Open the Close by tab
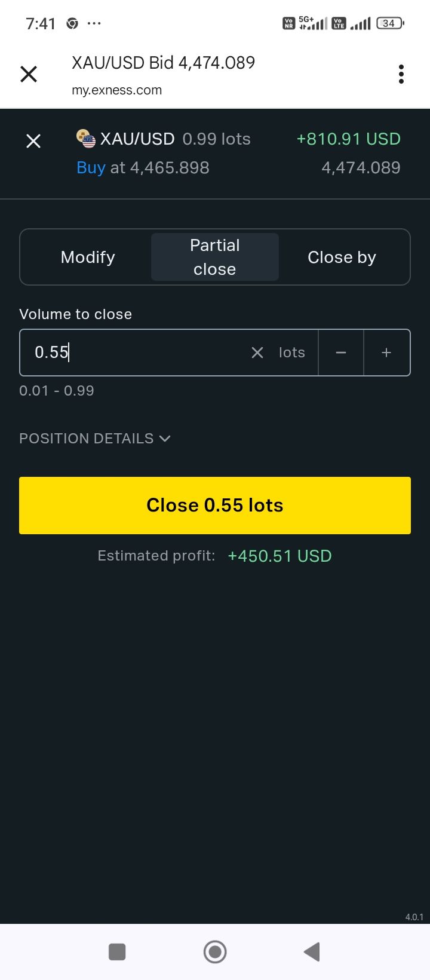430x980 pixels. tap(342, 257)
